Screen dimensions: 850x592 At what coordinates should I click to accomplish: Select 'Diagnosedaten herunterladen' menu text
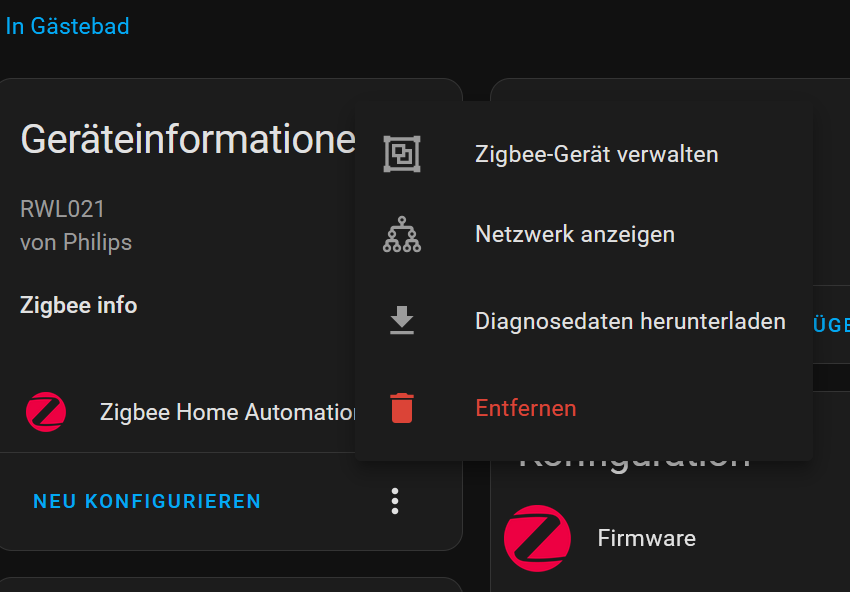click(630, 321)
